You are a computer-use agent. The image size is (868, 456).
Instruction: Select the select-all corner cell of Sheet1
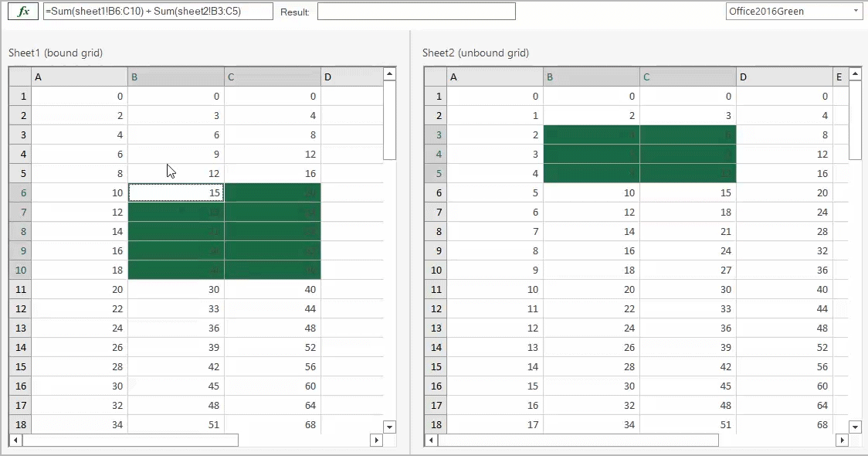(21, 77)
